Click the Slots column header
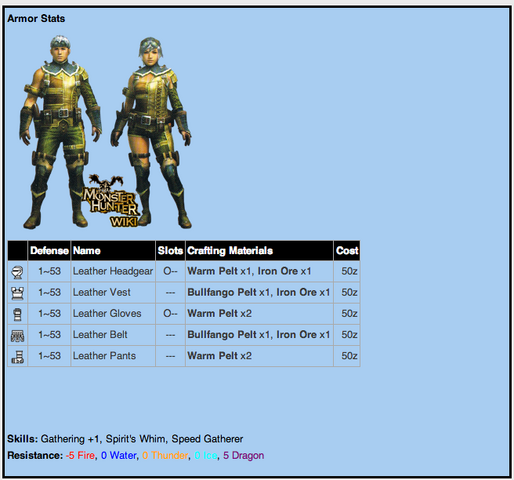 click(170, 250)
